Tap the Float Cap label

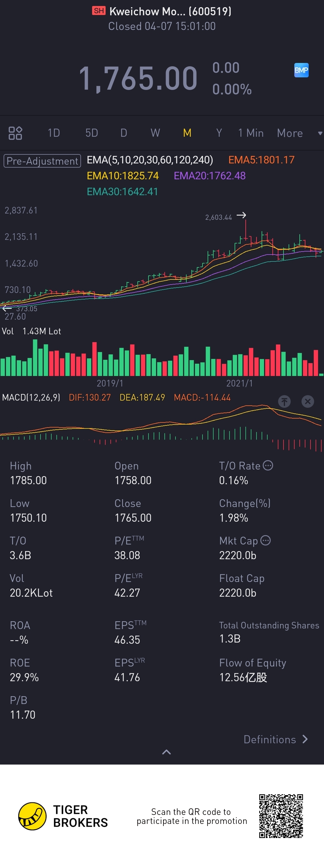(242, 578)
